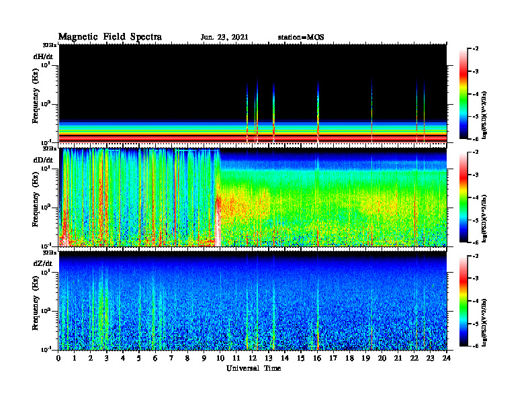Click the "Universal Time" axis label
This screenshot has width=532, height=411.
pyautogui.click(x=253, y=368)
